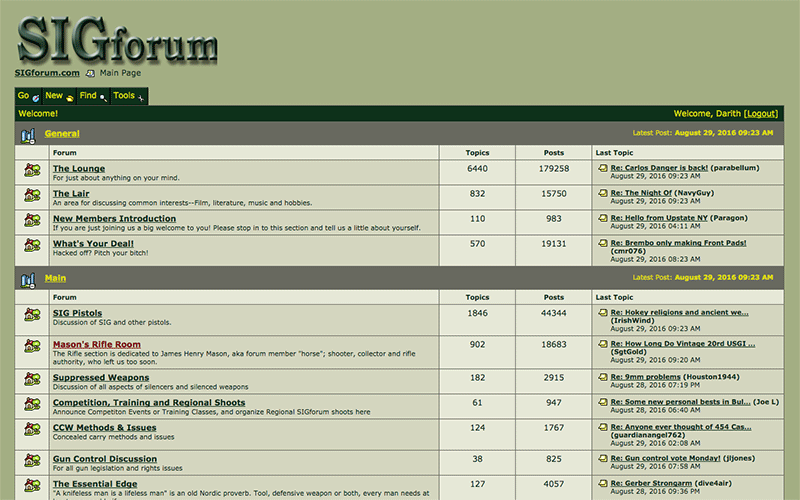Open Gun Control Discussion forum
Screen dimensions: 800x500
(105, 459)
